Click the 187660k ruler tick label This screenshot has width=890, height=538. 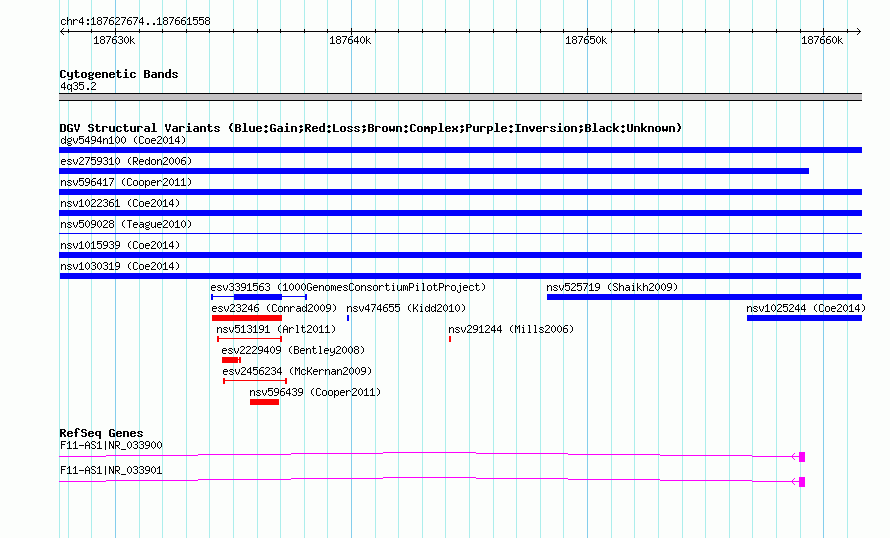click(x=822, y=40)
